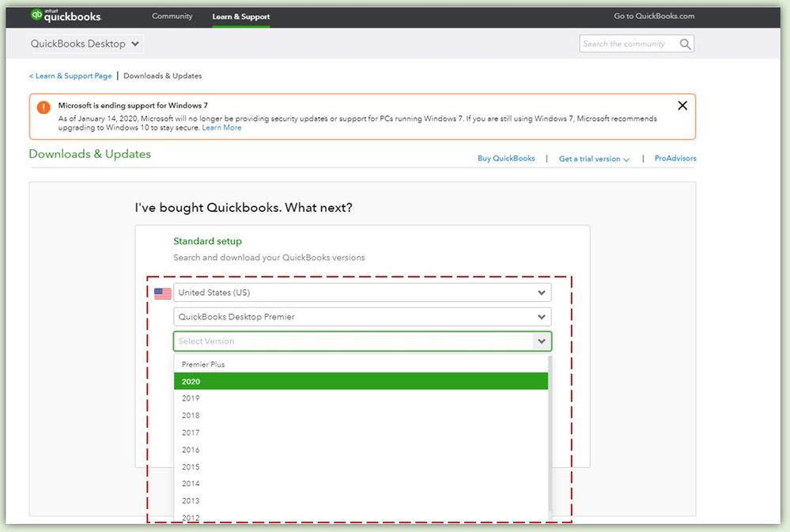
Task: Click the Select Version dropdown arrow
Action: [x=542, y=341]
